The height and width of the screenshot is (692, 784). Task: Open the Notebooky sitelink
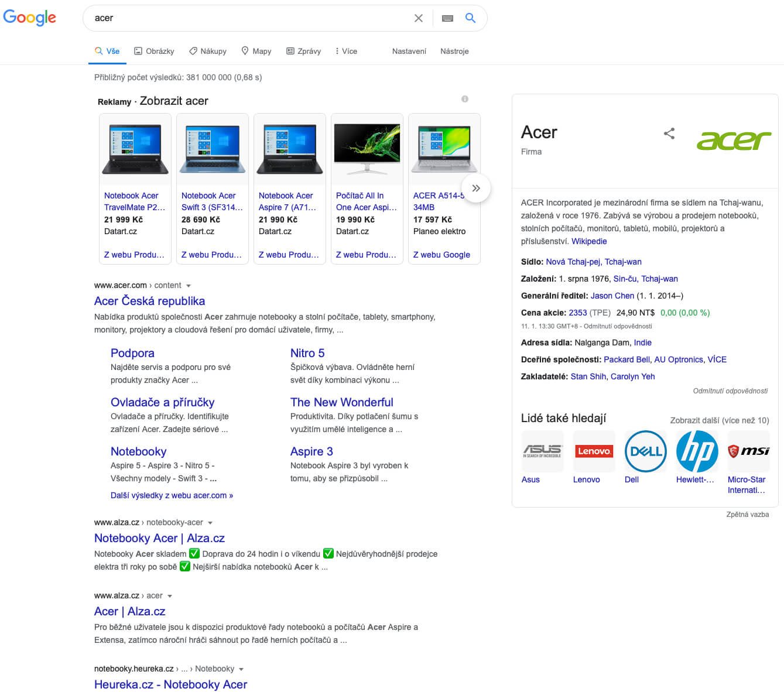138,451
